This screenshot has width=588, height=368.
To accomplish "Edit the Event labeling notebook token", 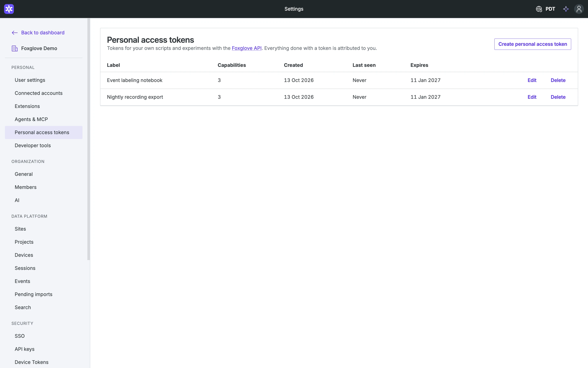I will tap(532, 80).
